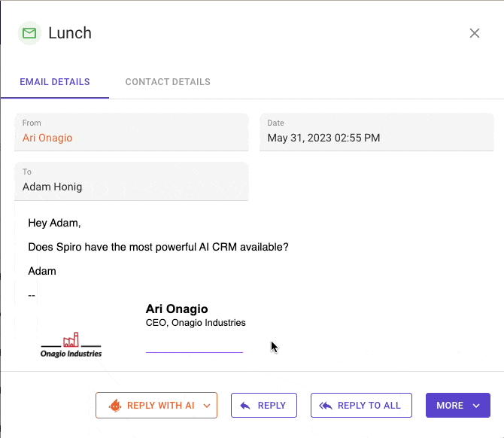Click the Reply button
This screenshot has height=438, width=504.
[264, 405]
